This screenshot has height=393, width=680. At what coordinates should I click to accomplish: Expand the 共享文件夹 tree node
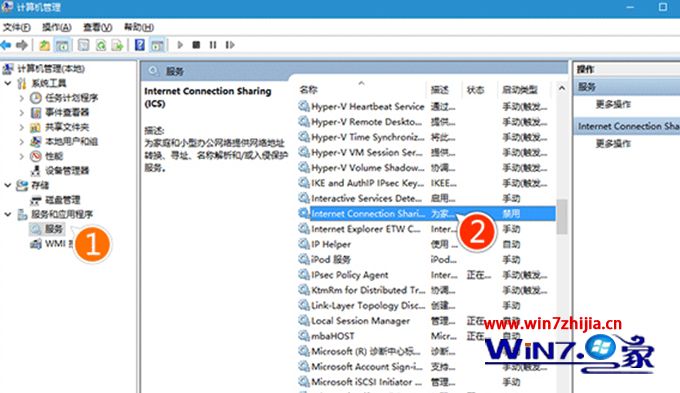pos(21,127)
